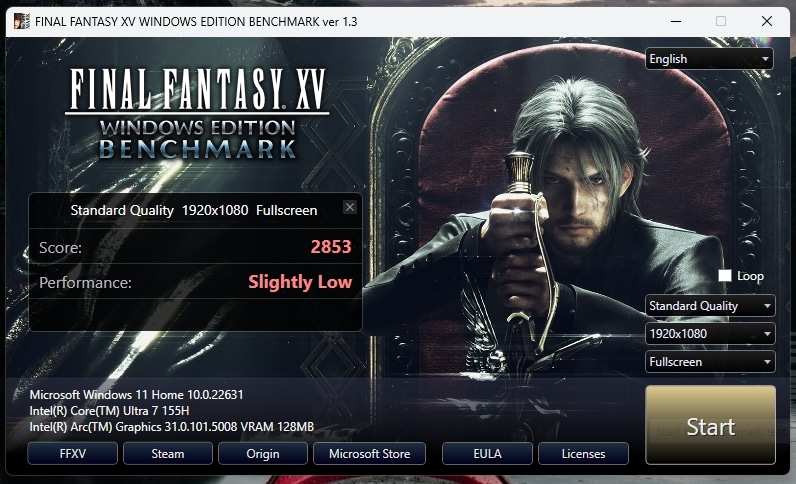Viewport: 796px width, 484px height.
Task: View the EULA
Action: (487, 454)
